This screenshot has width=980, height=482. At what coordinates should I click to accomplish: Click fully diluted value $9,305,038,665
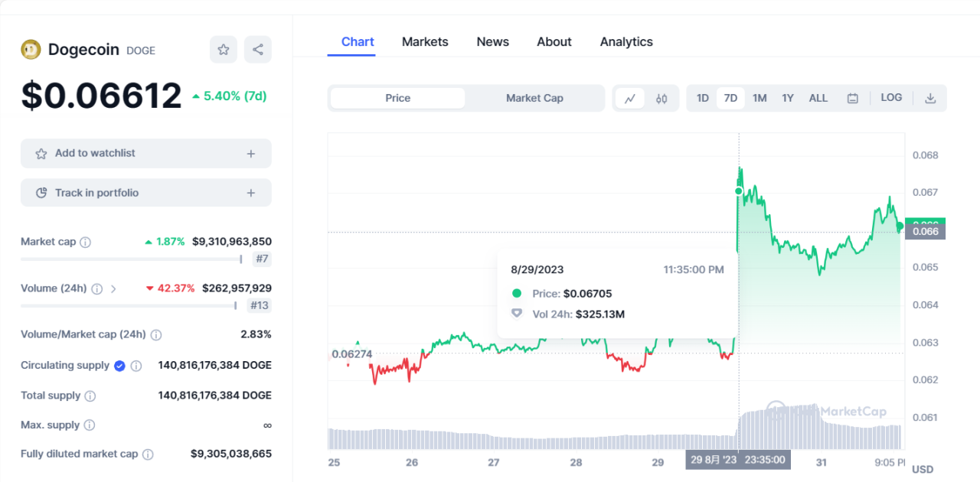tap(231, 454)
